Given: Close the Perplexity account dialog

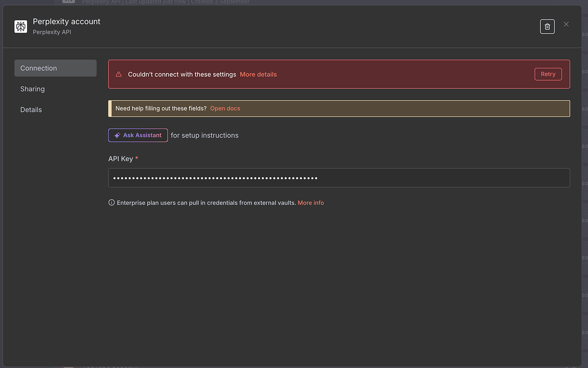Looking at the screenshot, I should tap(566, 24).
